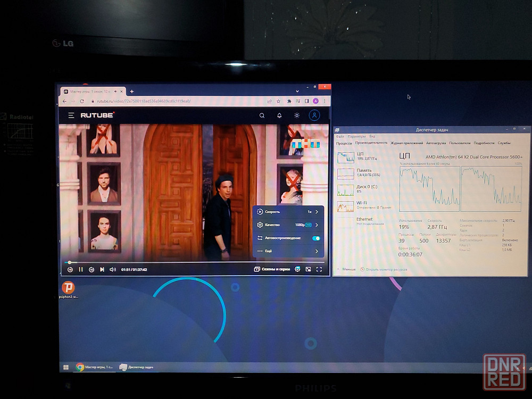Viewport: 532px width, 399px height.
Task: Open the Файл menu in Task Manager
Action: click(x=340, y=136)
